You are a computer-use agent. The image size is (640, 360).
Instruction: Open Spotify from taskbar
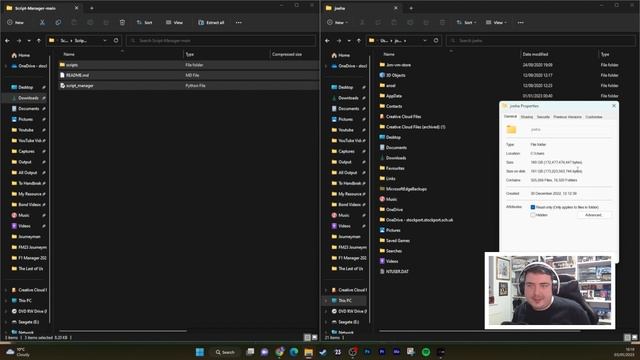click(x=426, y=352)
